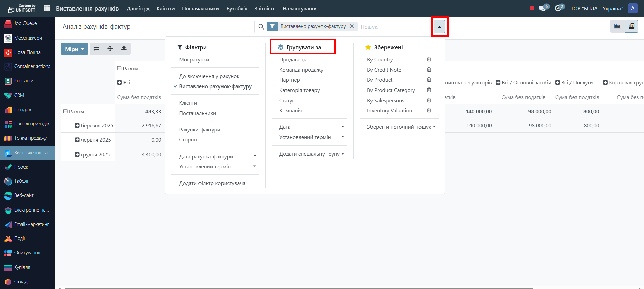Switch to pivot table view
This screenshot has height=289, width=644.
coord(631,26)
